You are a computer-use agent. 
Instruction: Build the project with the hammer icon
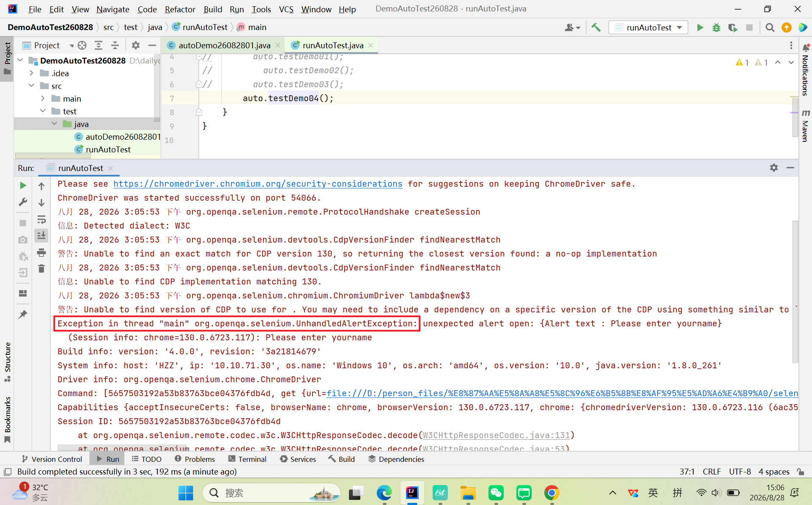tap(596, 28)
